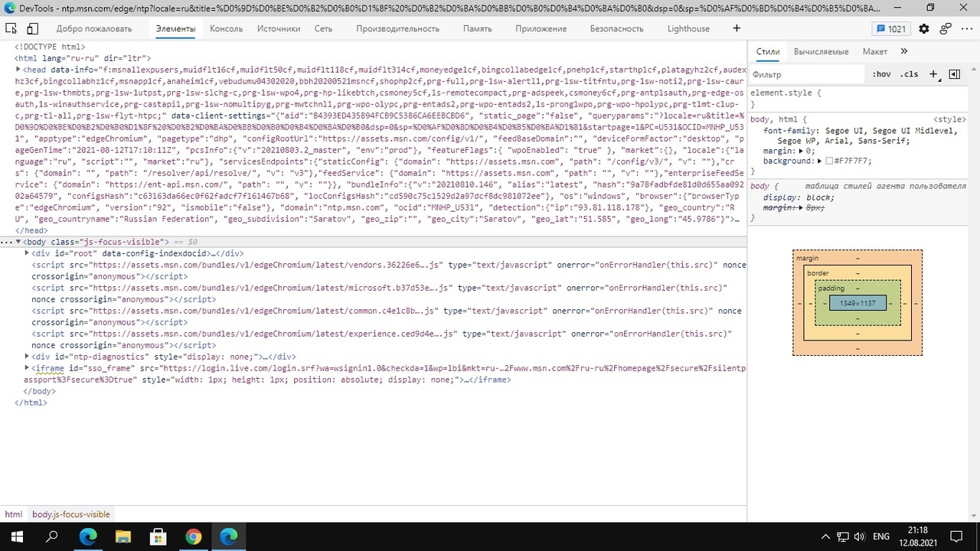Open Windows taskbar search
The height and width of the screenshot is (551, 980).
(x=52, y=536)
